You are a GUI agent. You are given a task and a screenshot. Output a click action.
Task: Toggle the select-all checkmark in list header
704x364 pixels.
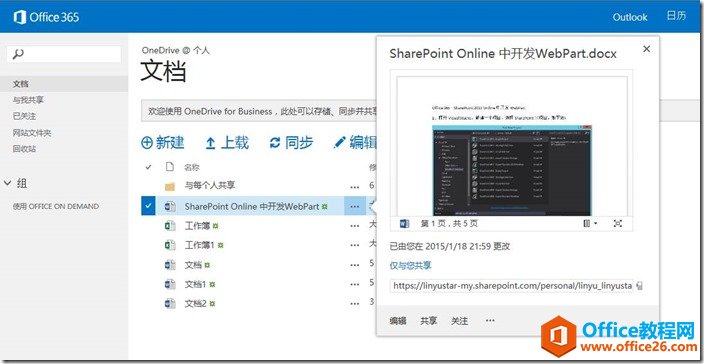pyautogui.click(x=149, y=167)
